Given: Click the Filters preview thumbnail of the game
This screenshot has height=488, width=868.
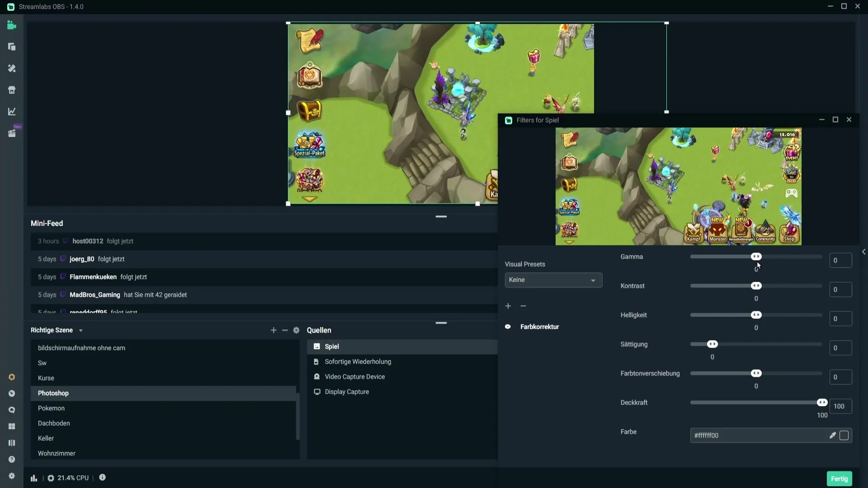Looking at the screenshot, I should (679, 187).
